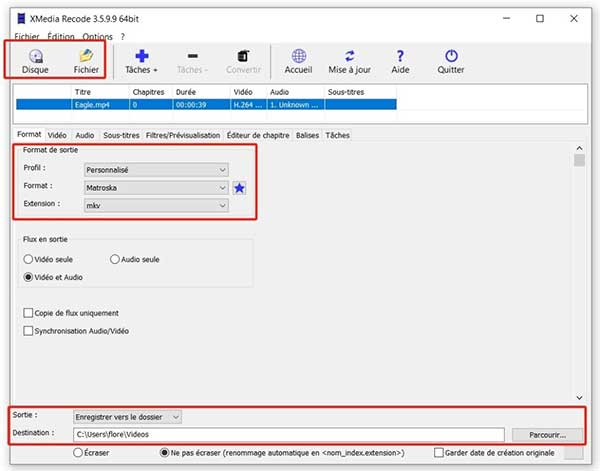Switch to the Sous-titres tab
The width and height of the screenshot is (600, 471).
121,135
